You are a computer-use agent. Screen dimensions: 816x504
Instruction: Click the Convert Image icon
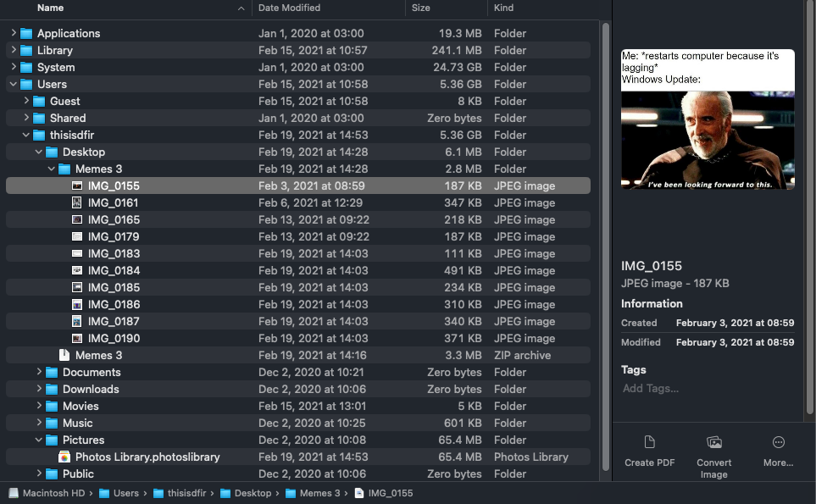713,443
